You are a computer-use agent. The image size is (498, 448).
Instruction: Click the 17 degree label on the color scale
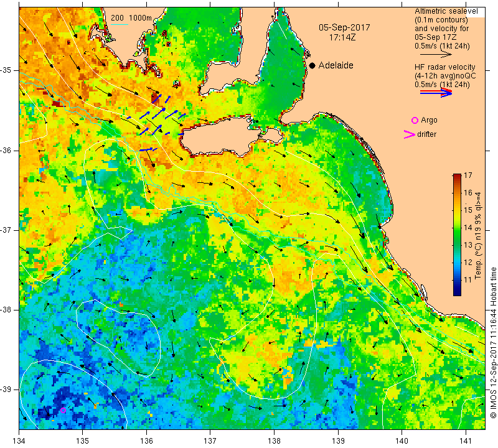468,175
